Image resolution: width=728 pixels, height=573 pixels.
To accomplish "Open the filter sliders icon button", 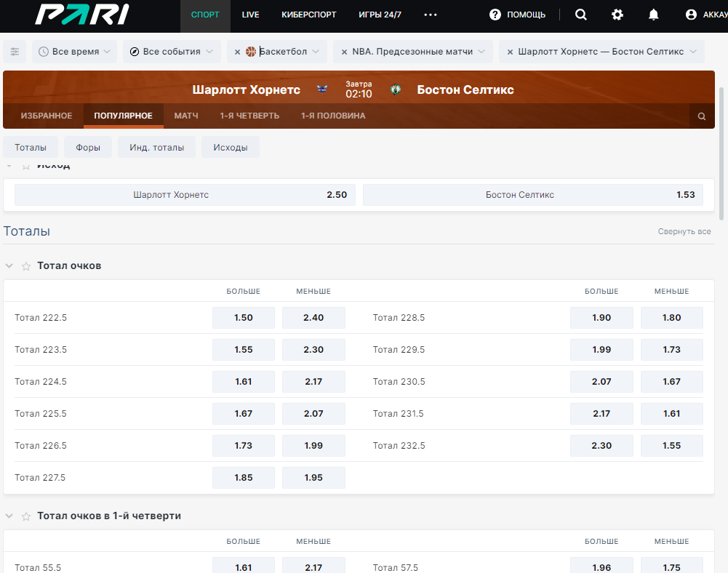I will coord(15,52).
